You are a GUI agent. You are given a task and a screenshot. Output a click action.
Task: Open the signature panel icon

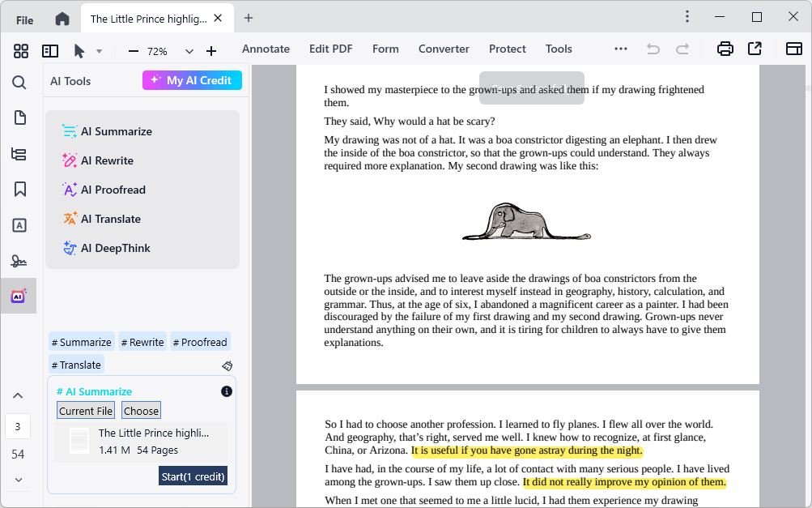tap(19, 261)
